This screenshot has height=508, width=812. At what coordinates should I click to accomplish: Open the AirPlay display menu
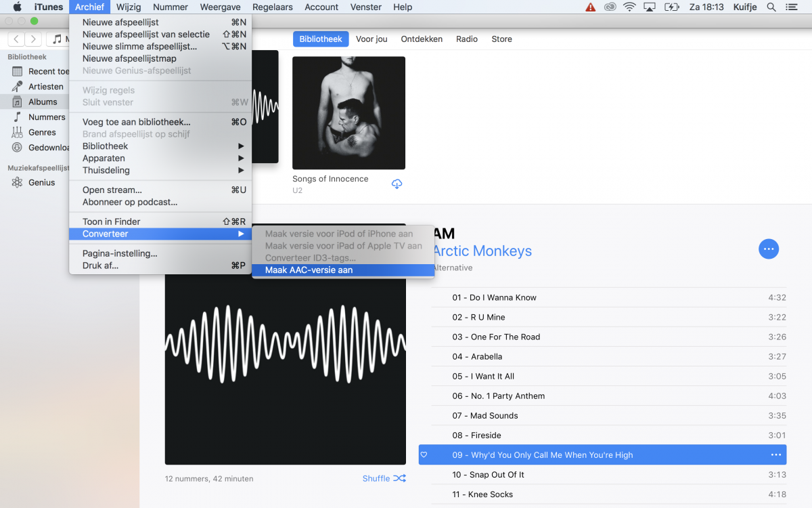(650, 7)
